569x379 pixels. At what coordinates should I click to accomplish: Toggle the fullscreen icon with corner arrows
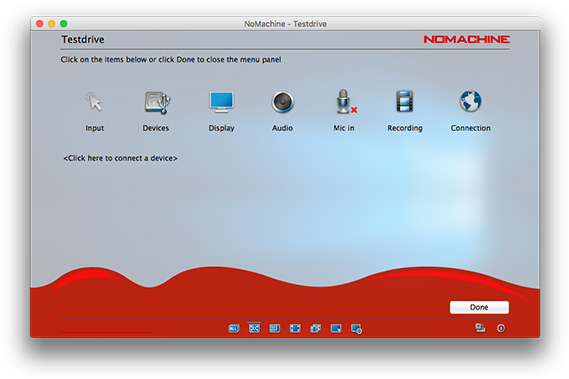coord(295,329)
